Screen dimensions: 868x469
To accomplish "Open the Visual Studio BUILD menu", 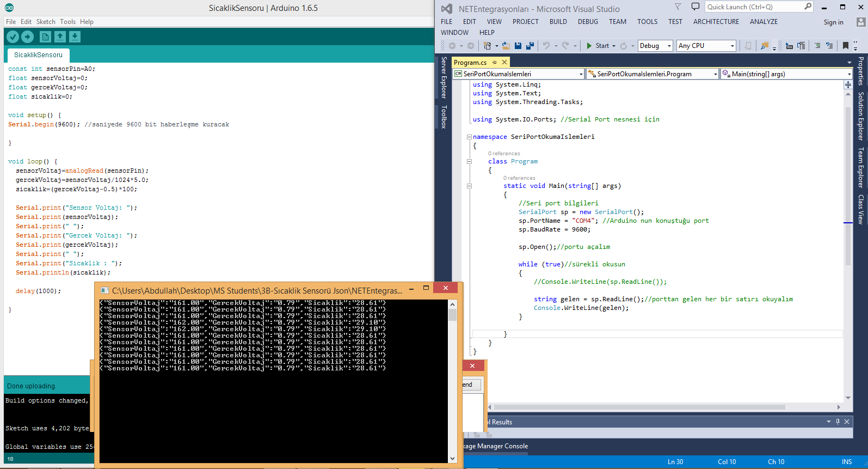I will click(558, 22).
